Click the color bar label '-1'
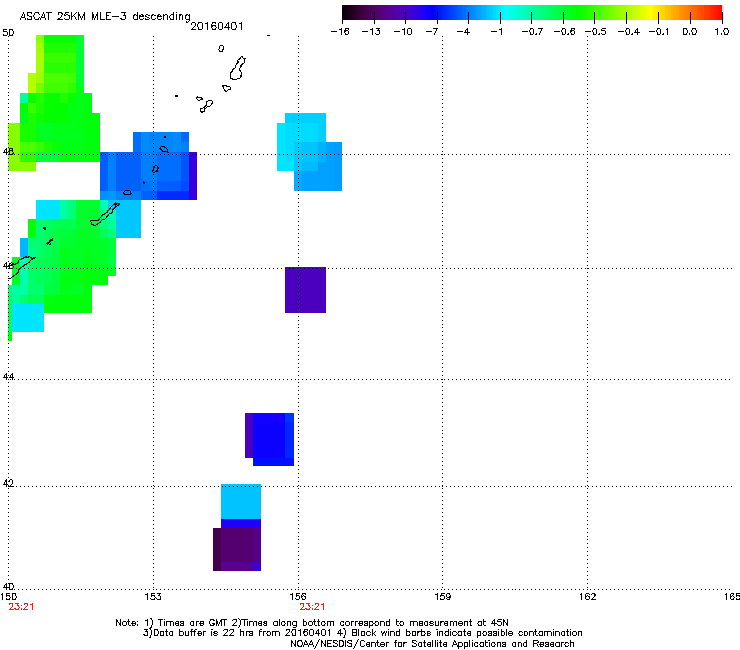The height and width of the screenshot is (650, 740). point(496,32)
